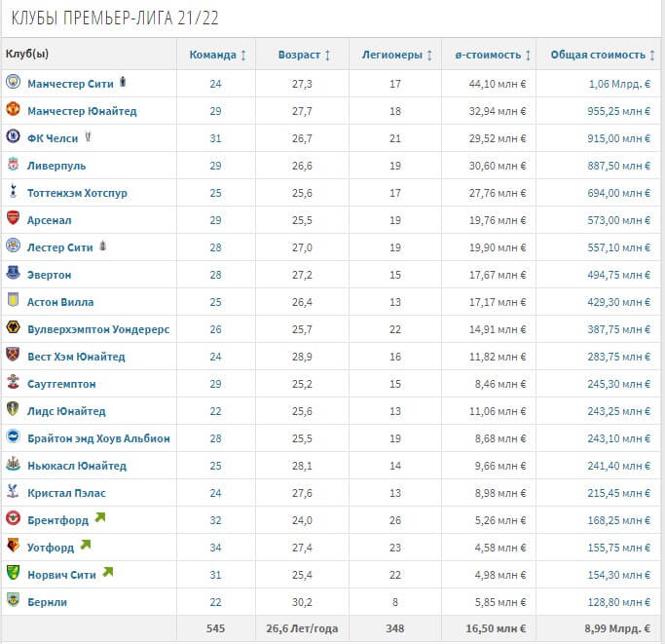Click the West Ham United crest
This screenshot has height=644, width=665.
[14, 354]
